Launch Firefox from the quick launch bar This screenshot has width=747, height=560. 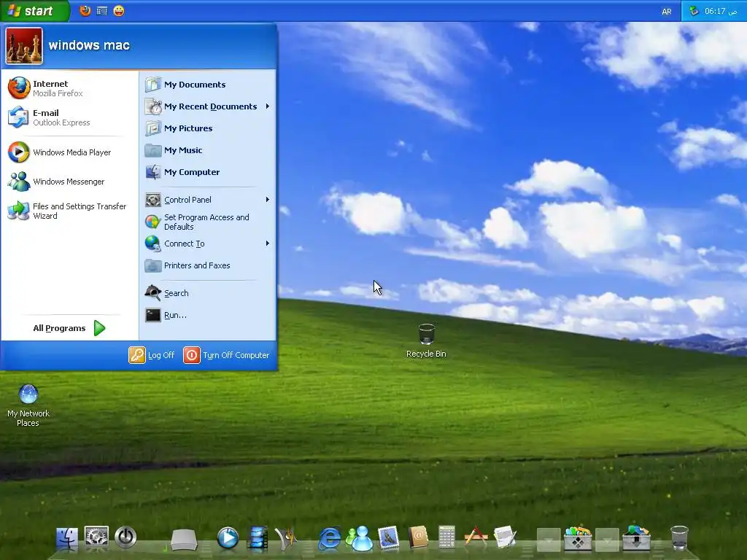(x=85, y=10)
